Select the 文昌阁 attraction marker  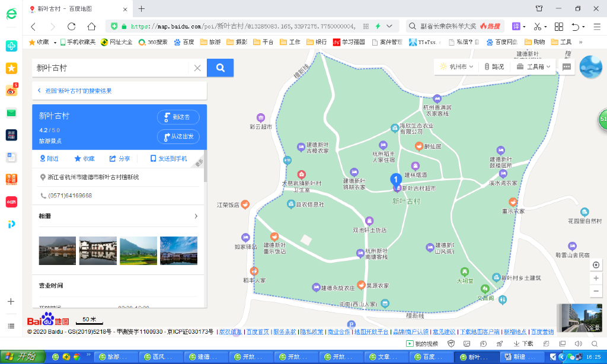click(x=485, y=289)
